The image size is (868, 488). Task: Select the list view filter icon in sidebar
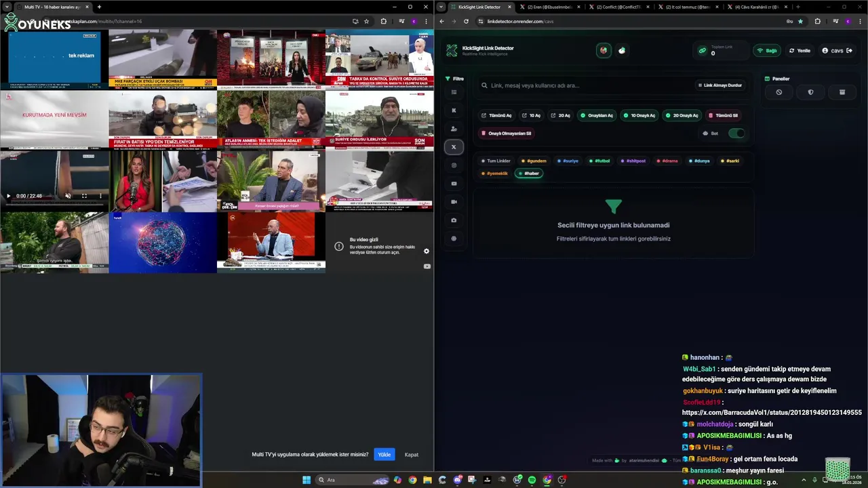pyautogui.click(x=454, y=92)
